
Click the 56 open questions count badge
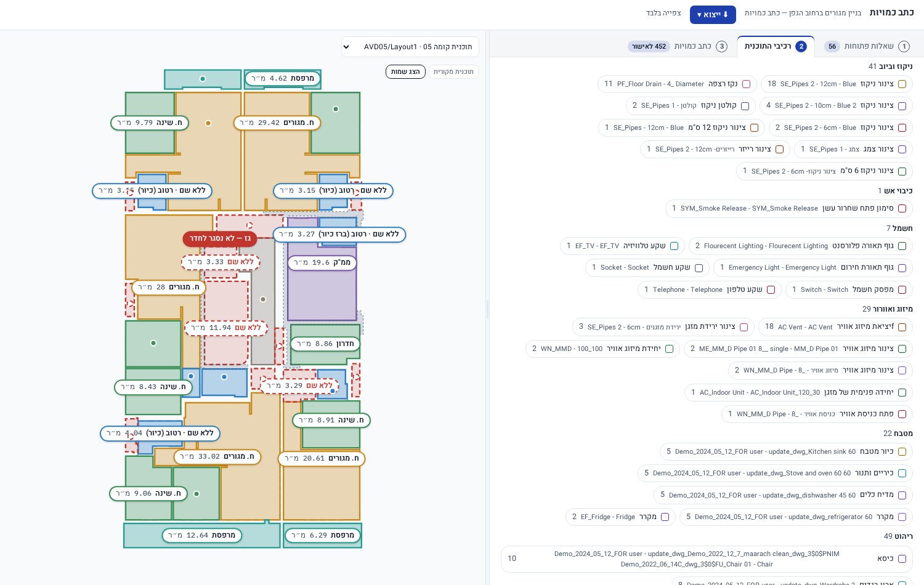coord(832,46)
